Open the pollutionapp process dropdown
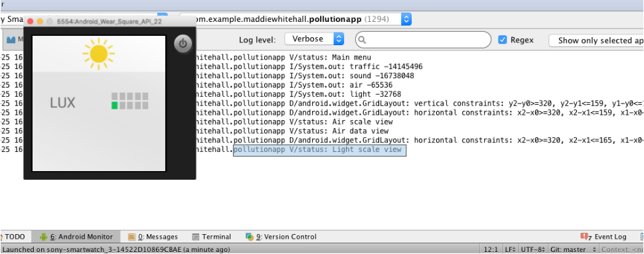644x254 pixels. pos(295,19)
